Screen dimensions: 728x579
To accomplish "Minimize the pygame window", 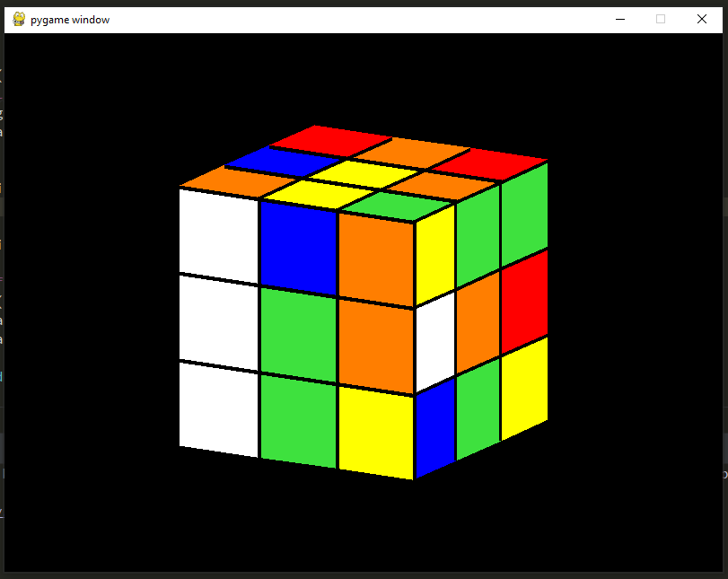I will 620,19.
